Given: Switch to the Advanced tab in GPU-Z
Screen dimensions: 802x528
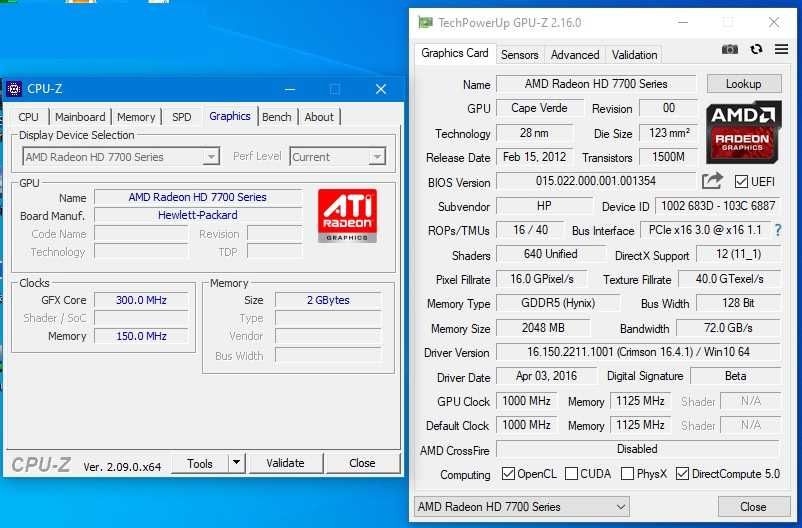Looking at the screenshot, I should (575, 55).
